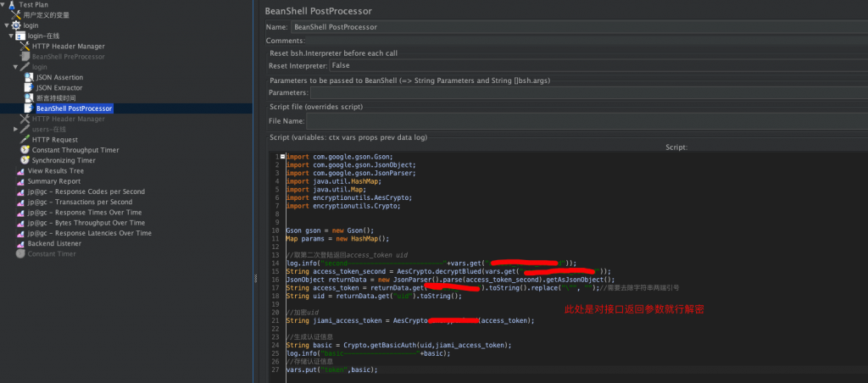The width and height of the screenshot is (868, 383).
Task: Click the Constant Throughput Timer clock icon
Action: pyautogui.click(x=25, y=150)
